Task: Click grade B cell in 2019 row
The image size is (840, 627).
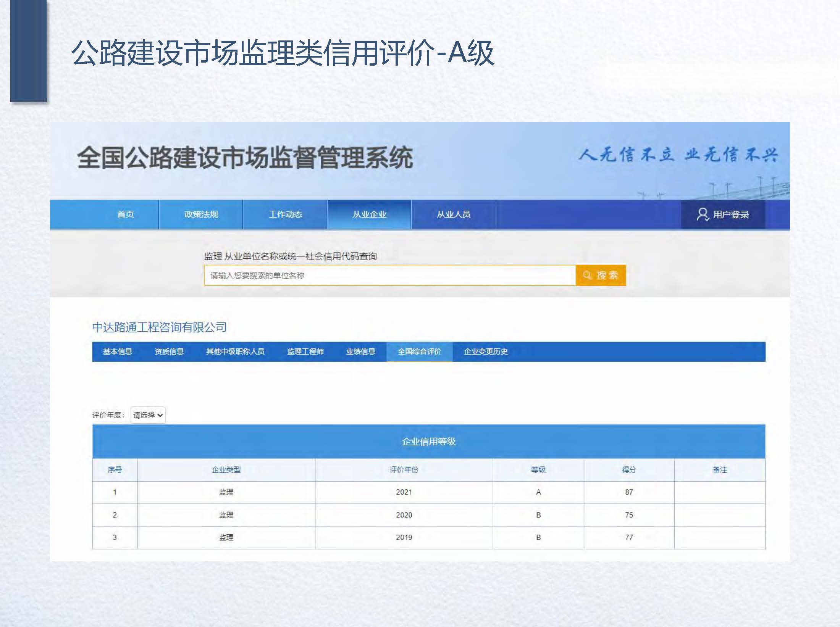Action: pos(538,538)
